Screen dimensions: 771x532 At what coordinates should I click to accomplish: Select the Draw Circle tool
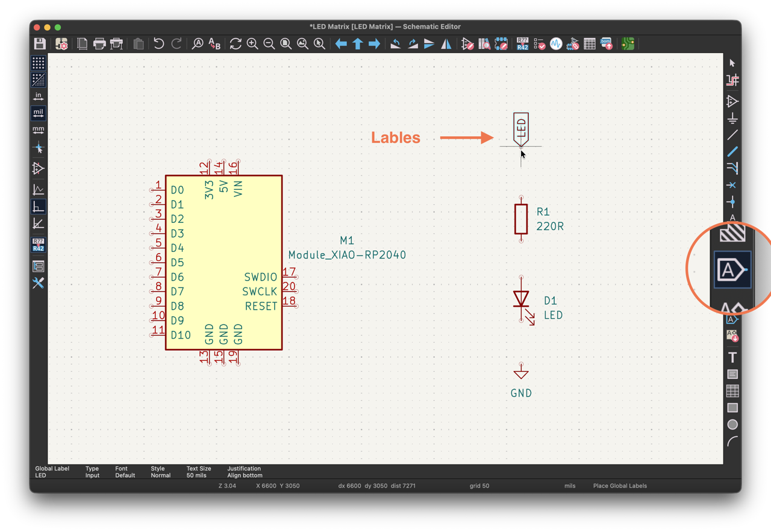(732, 425)
